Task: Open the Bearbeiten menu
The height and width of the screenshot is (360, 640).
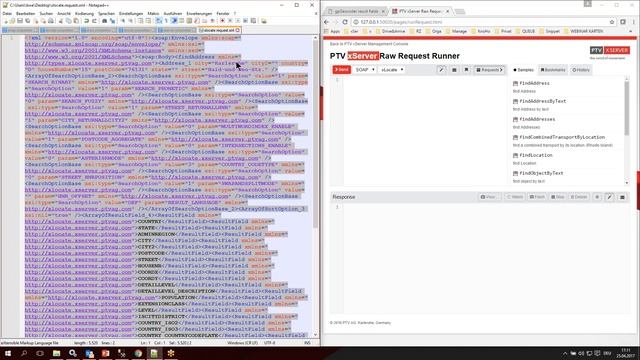Action: pyautogui.click(x=25, y=13)
